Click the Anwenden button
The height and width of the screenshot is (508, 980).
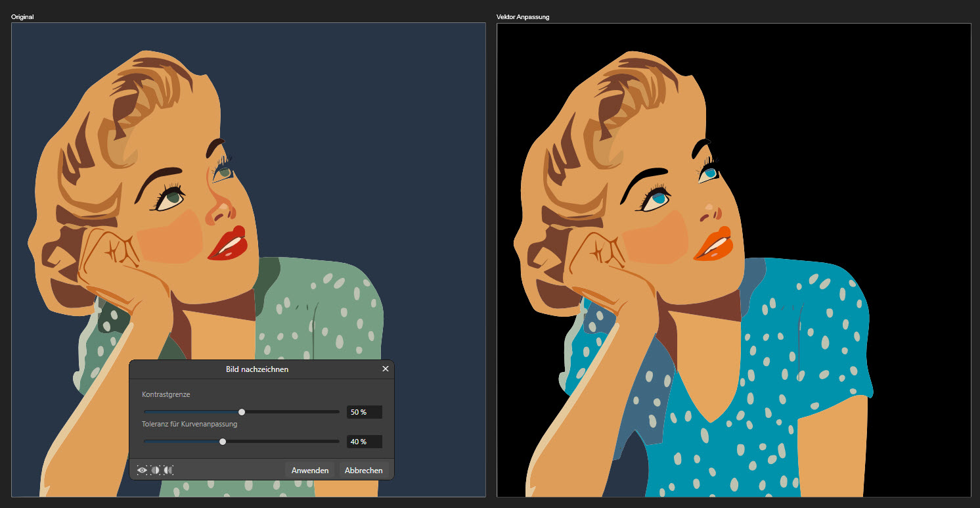pos(310,471)
